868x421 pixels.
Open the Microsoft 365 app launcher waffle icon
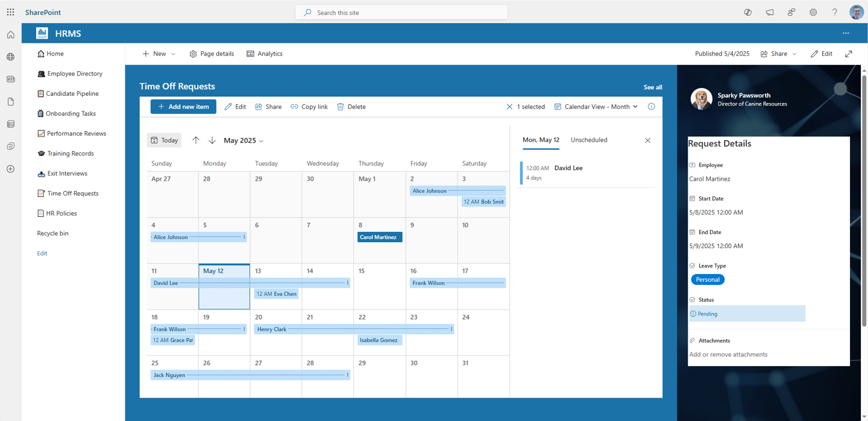click(x=10, y=12)
